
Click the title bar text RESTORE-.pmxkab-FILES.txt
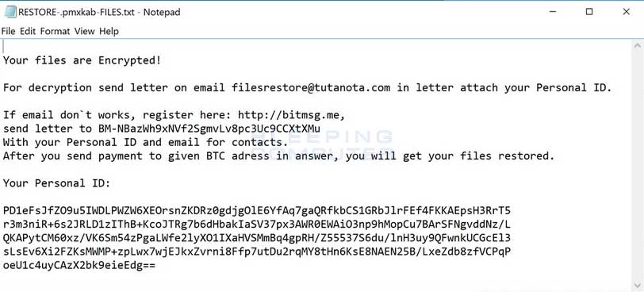pos(76,13)
